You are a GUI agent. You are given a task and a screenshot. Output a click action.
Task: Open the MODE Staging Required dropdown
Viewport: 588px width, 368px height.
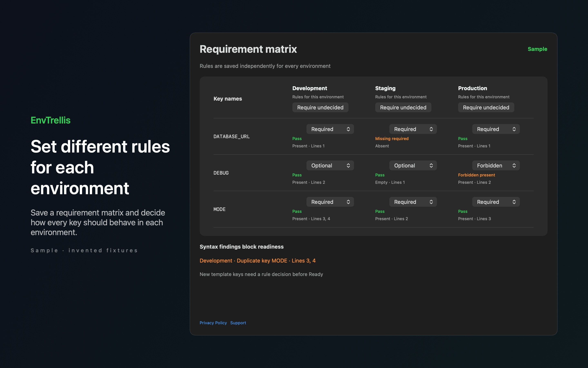coord(413,202)
